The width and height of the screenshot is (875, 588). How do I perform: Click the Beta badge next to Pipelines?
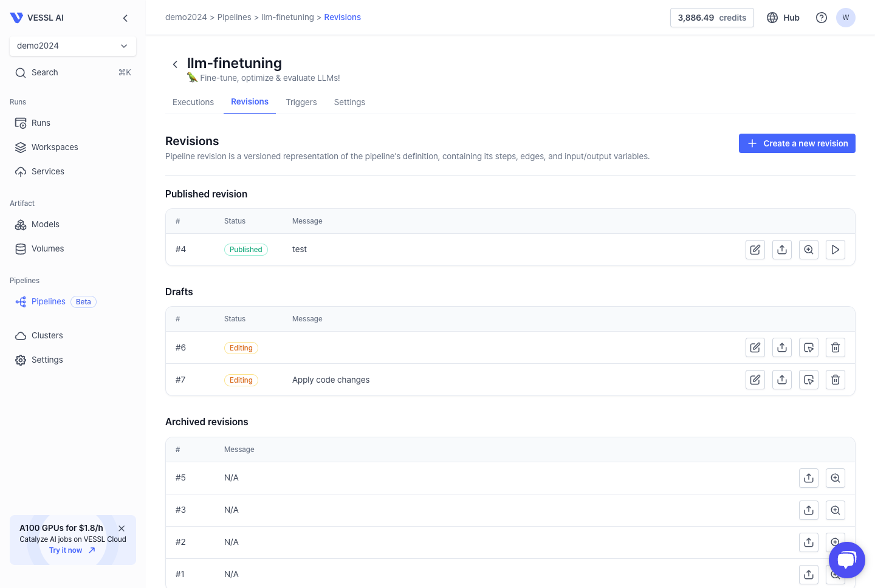84,302
